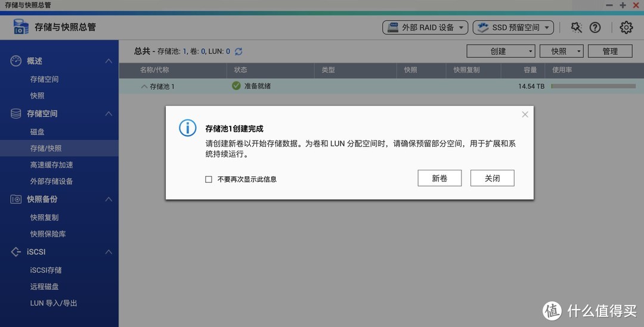Open 存储空间 under 概述 in sidebar
This screenshot has width=644, height=327.
pyautogui.click(x=44, y=79)
